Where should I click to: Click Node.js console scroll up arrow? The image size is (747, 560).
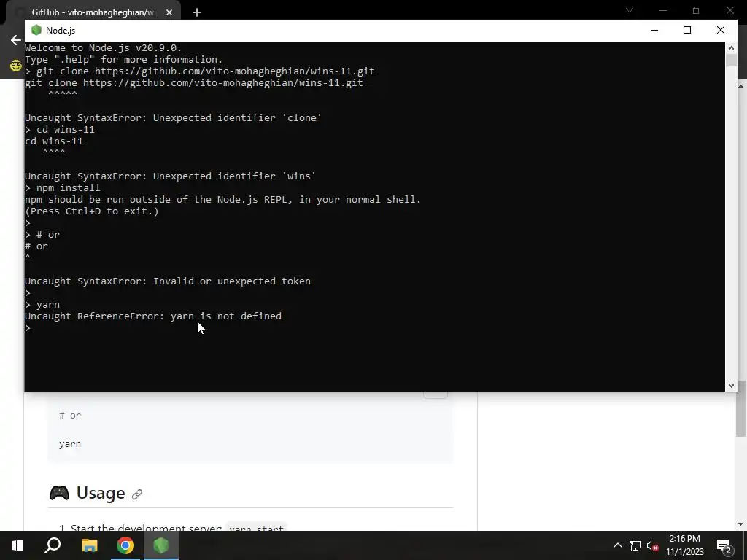click(731, 47)
